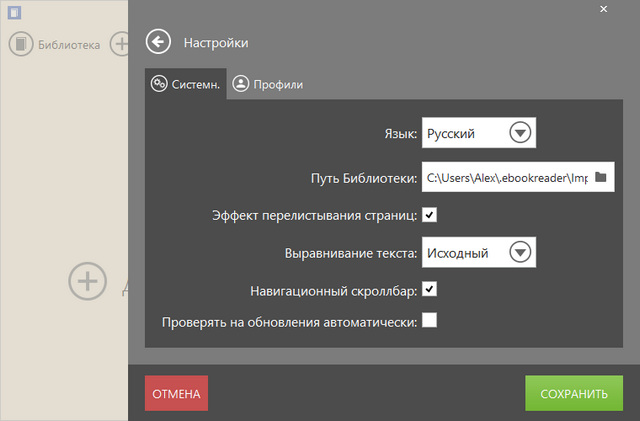Enable Проверять на обновления автоматически checkbox

[x=429, y=320]
